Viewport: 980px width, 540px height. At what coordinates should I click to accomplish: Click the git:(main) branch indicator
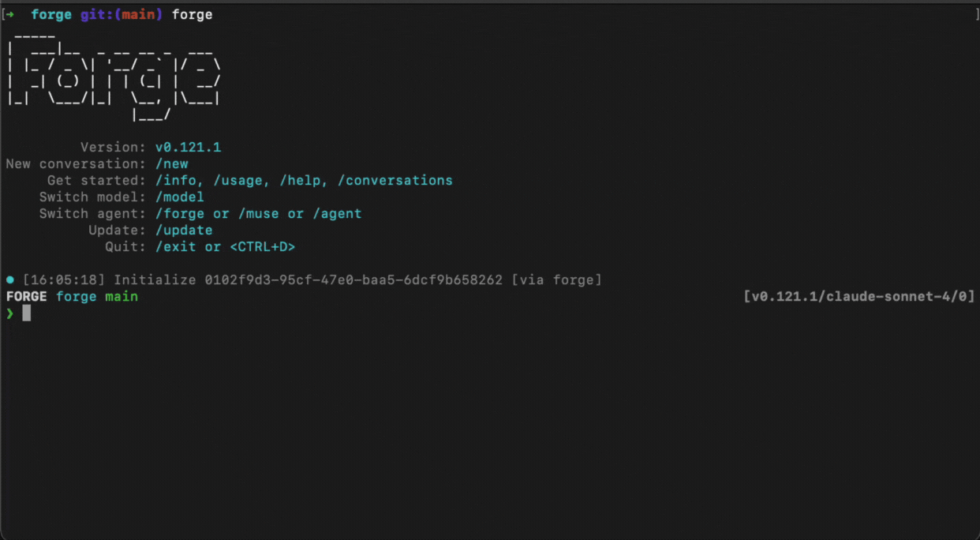[121, 14]
